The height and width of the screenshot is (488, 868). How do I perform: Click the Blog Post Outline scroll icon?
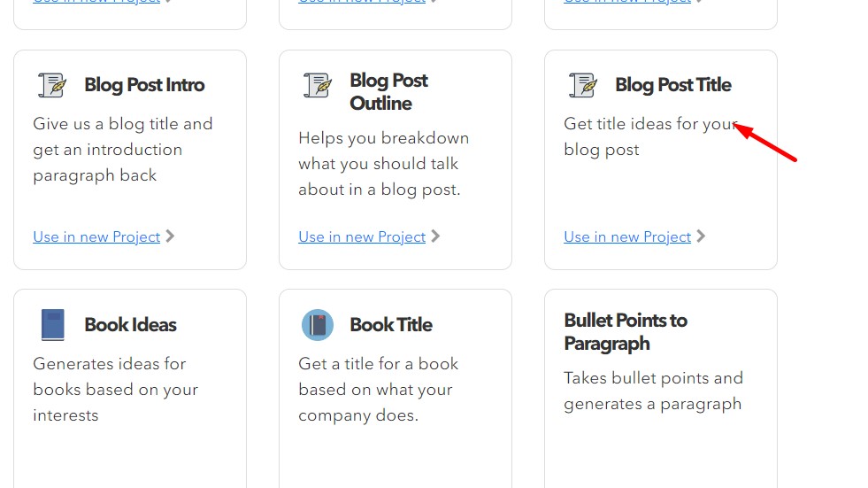point(318,85)
